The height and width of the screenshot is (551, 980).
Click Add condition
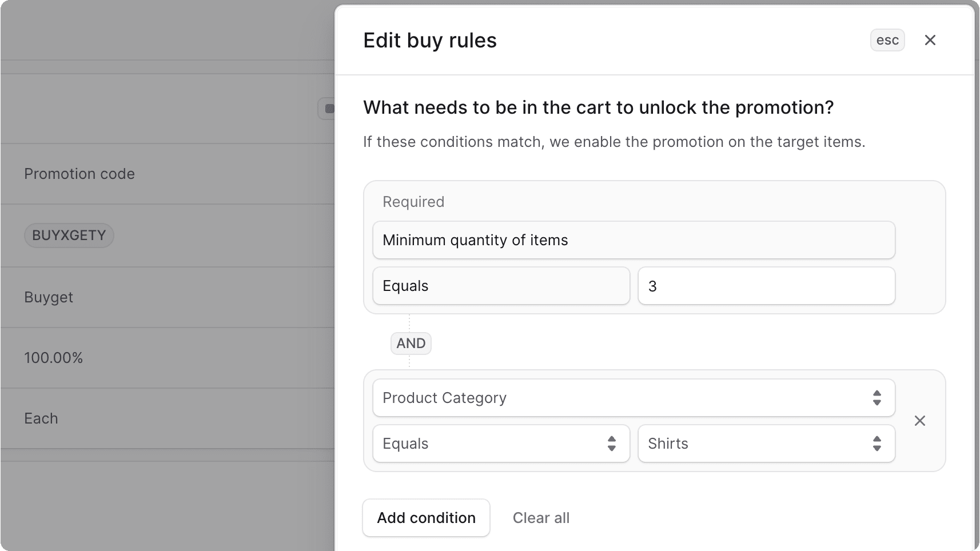pyautogui.click(x=426, y=518)
